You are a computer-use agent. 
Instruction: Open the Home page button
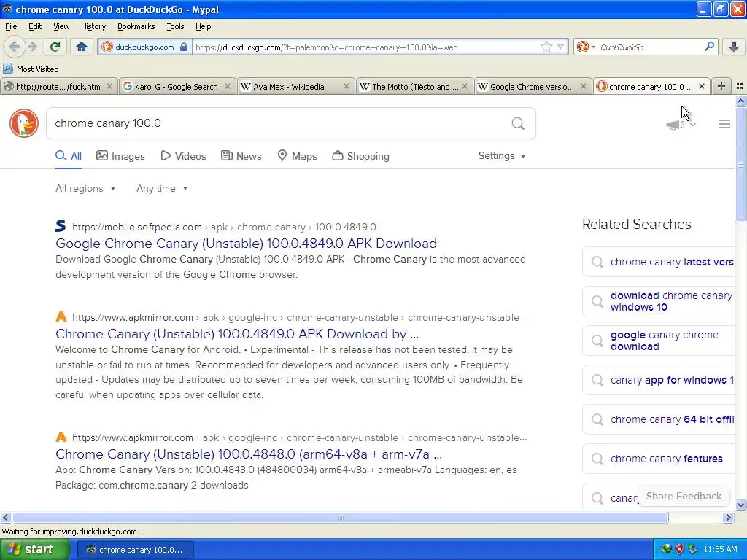coord(82,47)
